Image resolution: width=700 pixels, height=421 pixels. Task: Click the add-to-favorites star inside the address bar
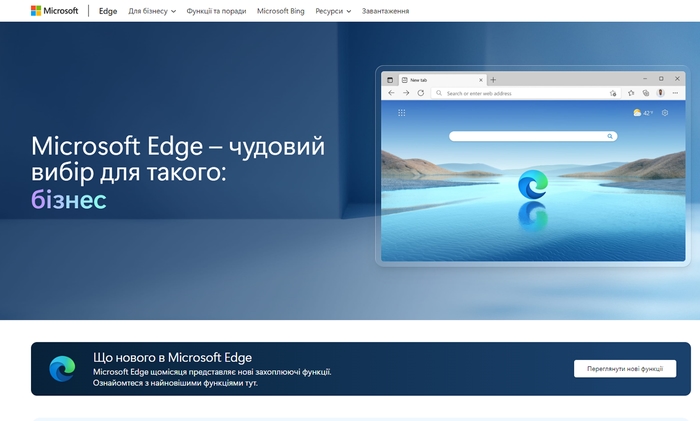point(613,93)
